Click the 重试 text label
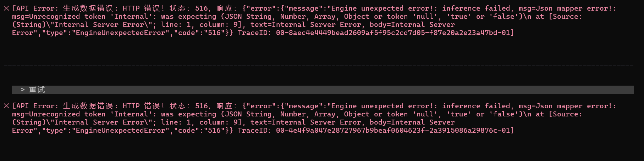Image resolution: width=644 pixels, height=161 pixels. point(37,90)
